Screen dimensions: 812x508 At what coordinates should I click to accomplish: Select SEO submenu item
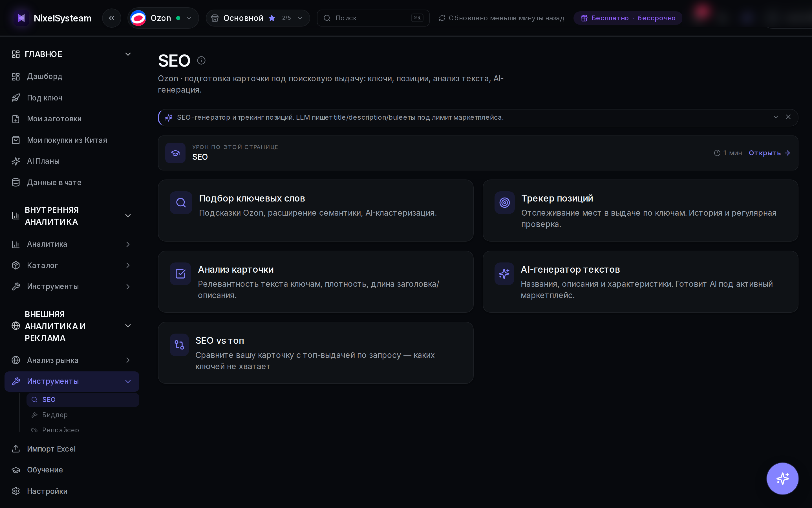83,400
